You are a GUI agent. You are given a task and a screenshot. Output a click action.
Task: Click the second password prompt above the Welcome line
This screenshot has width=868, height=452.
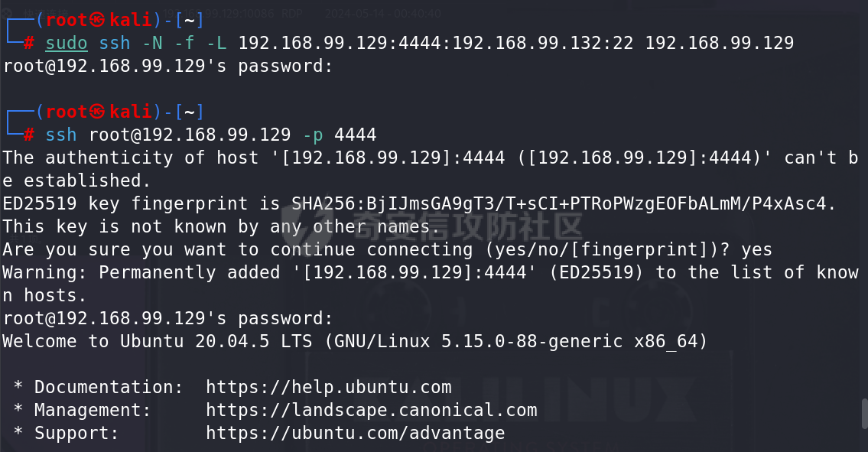point(167,318)
